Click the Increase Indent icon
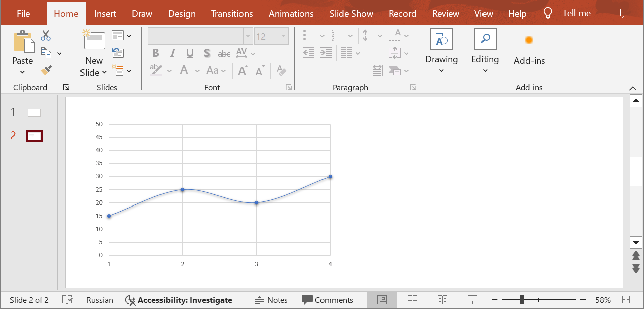 (x=326, y=53)
